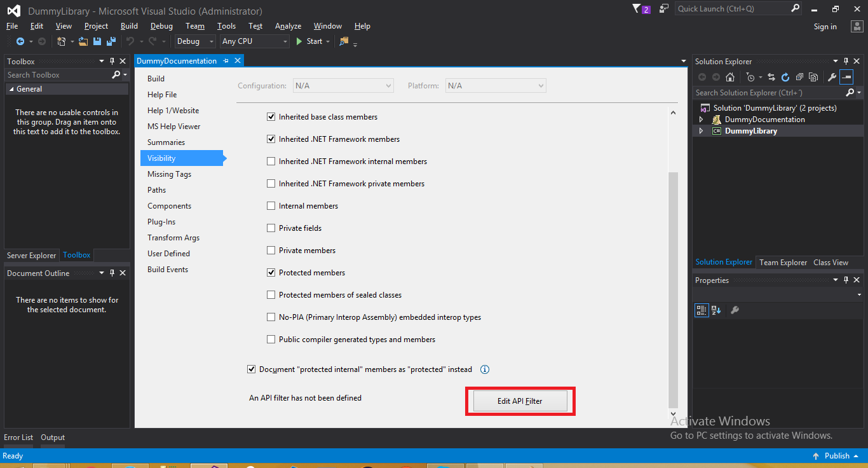Viewport: 868px width, 468px height.
Task: Click the Save All toolbar icon
Action: coord(111,41)
